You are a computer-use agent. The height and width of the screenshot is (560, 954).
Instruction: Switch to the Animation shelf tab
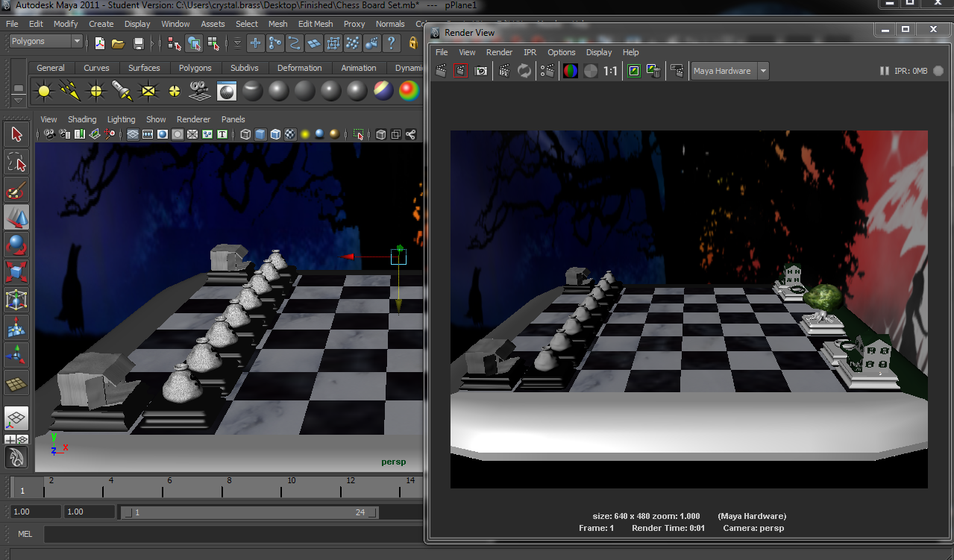(x=359, y=68)
